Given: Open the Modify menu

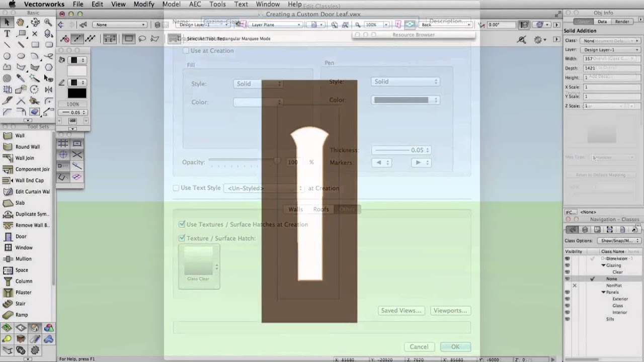Looking at the screenshot, I should pyautogui.click(x=144, y=4).
